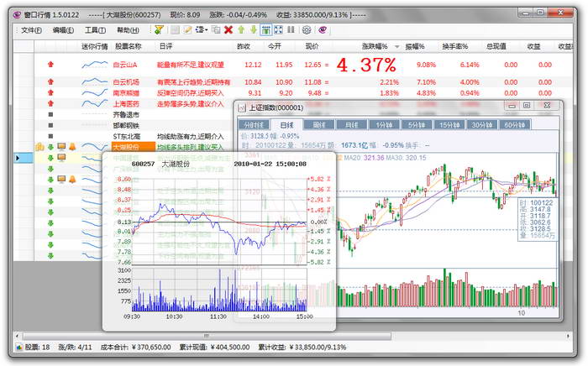The height and width of the screenshot is (366, 588).
Task: Click the filter funnel toolbar icon
Action: pos(159,29)
